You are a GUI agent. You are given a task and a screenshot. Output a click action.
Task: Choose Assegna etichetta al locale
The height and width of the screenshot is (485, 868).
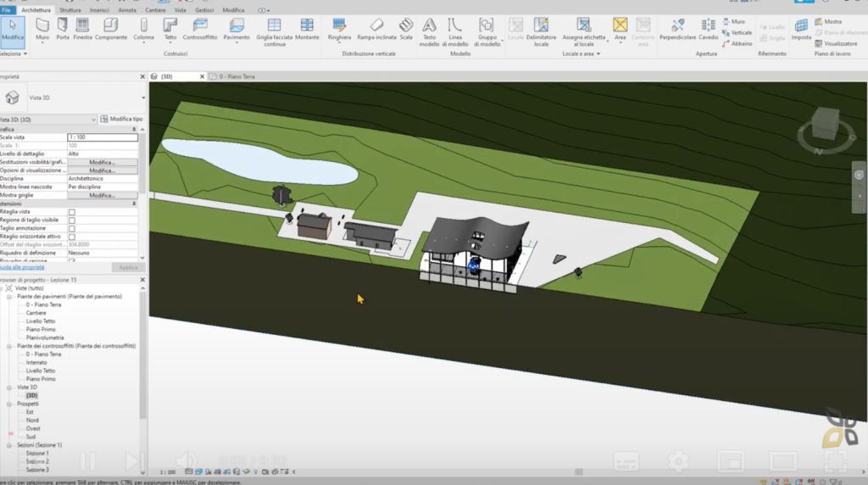coord(583,31)
